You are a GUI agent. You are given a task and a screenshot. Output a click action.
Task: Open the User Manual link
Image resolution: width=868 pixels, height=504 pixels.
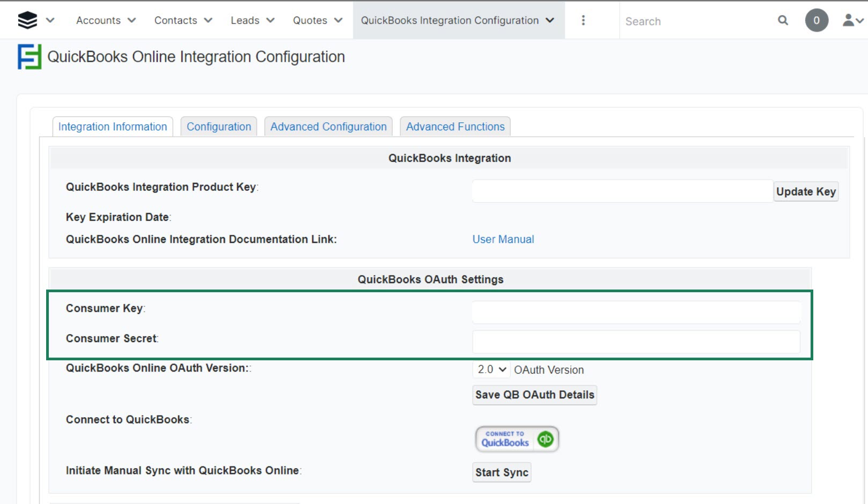pyautogui.click(x=503, y=240)
